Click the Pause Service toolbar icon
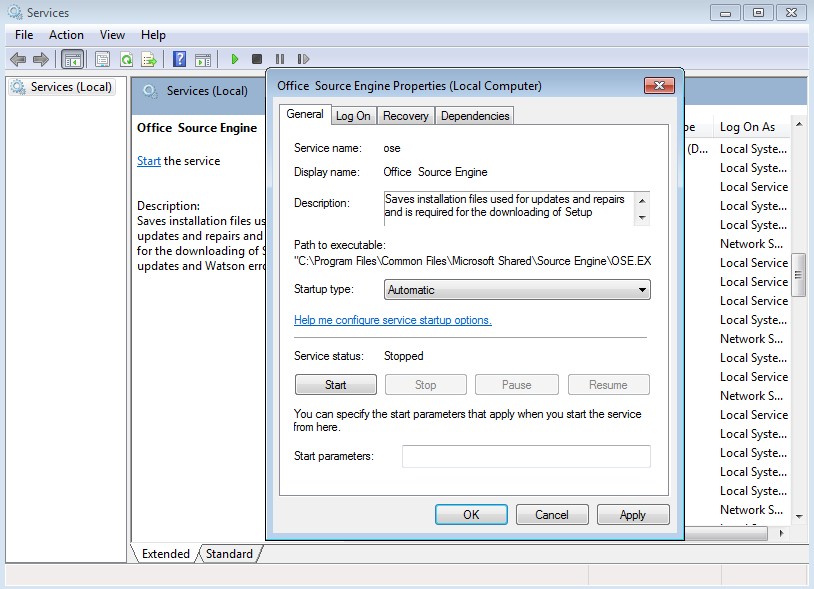Image resolution: width=814 pixels, height=589 pixels. [280, 59]
